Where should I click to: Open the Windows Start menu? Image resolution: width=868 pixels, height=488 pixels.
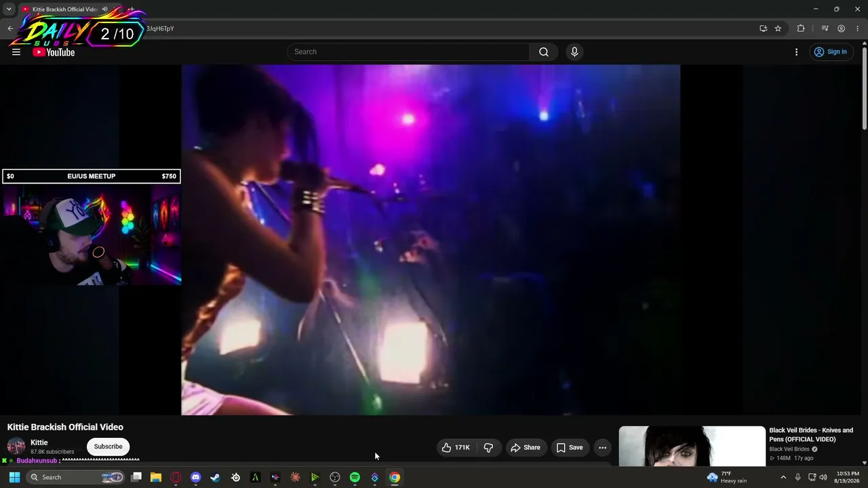[x=14, y=477]
